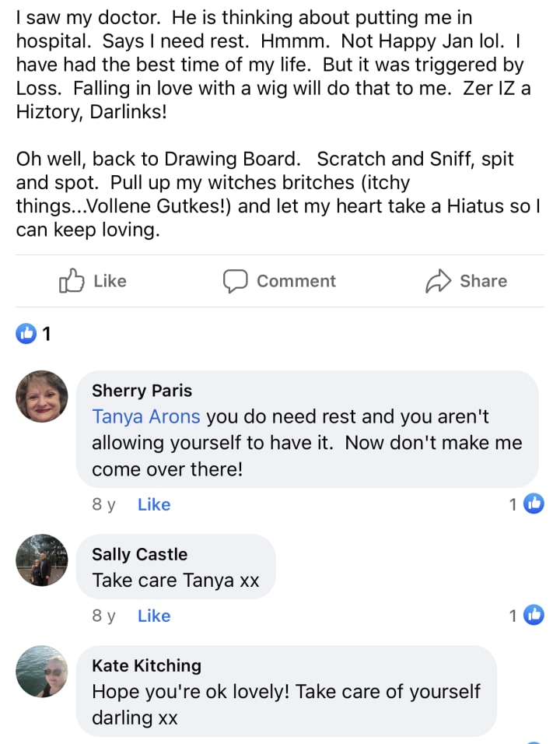Open Sherry Paris's profile from her name
Viewport: 560px width, 744px height.
142,391
